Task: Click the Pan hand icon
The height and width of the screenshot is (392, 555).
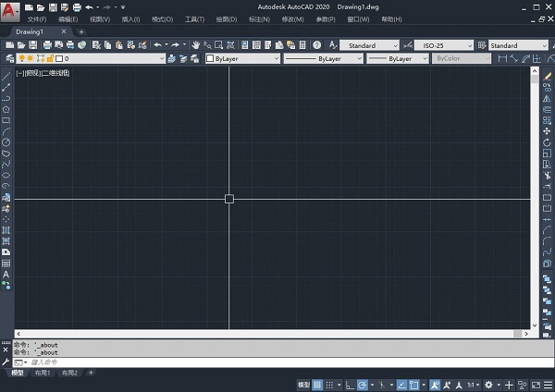Action: tap(195, 44)
